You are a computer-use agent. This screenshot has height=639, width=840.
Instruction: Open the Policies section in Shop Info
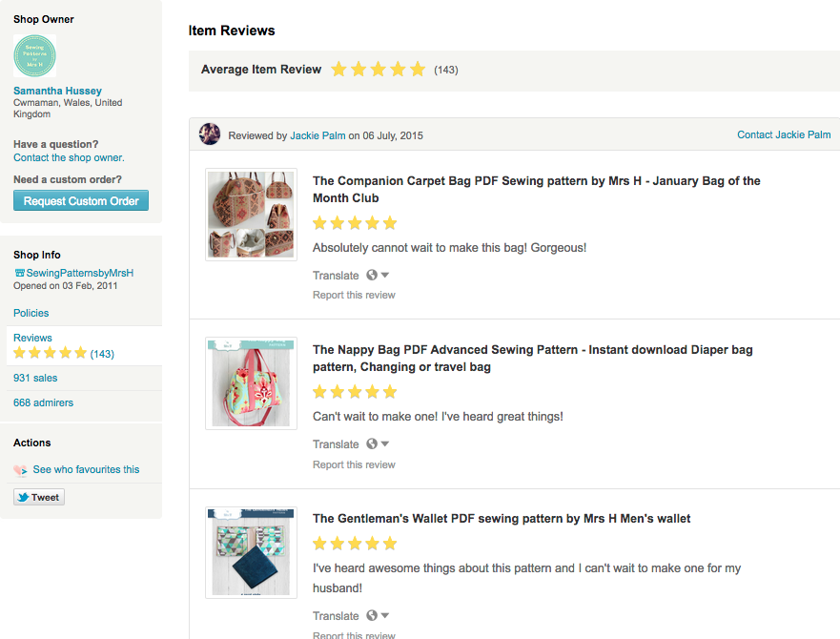click(31, 313)
